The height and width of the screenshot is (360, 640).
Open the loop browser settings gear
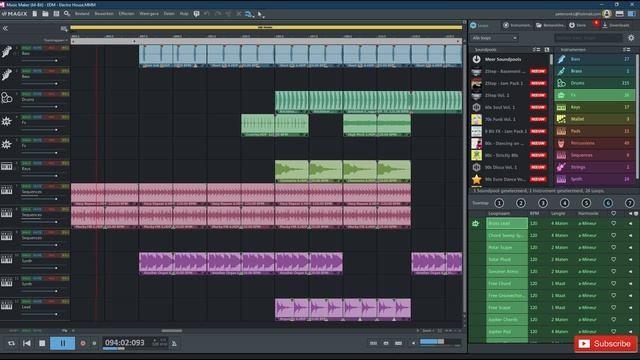[x=631, y=38]
